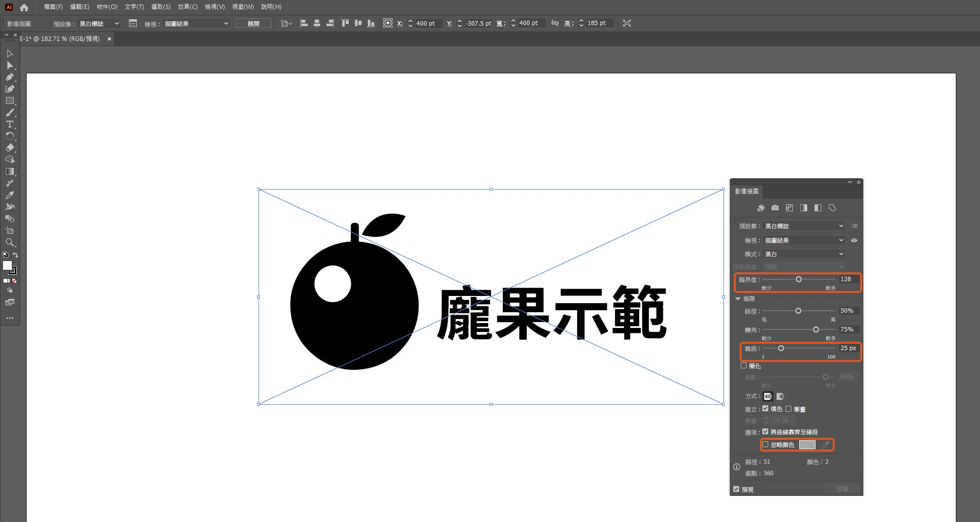Click the Home icon
The height and width of the screenshot is (522, 980).
(x=24, y=7)
